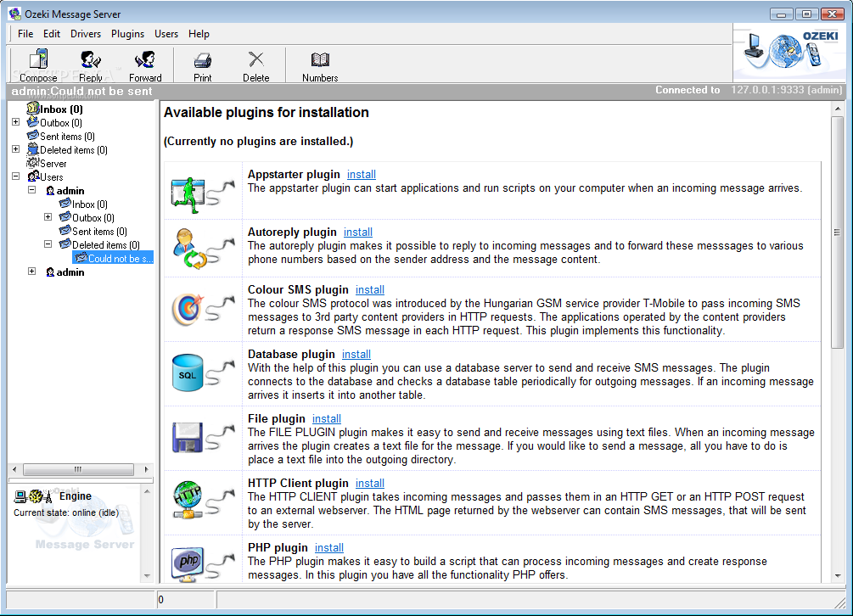Expand the top-level Deleted items node
Viewport: 853px width, 616px height.
point(16,149)
